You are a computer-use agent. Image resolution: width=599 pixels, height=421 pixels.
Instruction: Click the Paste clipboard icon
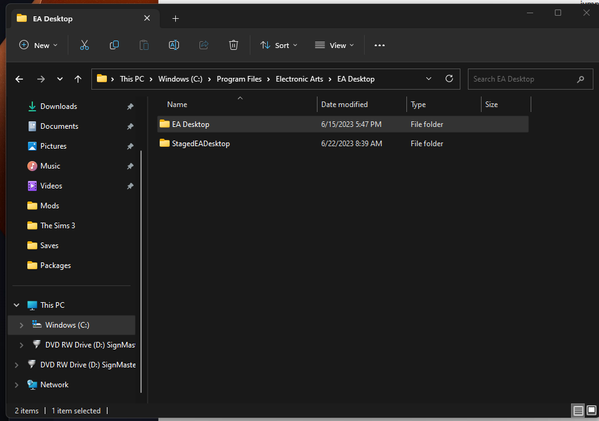tap(144, 45)
